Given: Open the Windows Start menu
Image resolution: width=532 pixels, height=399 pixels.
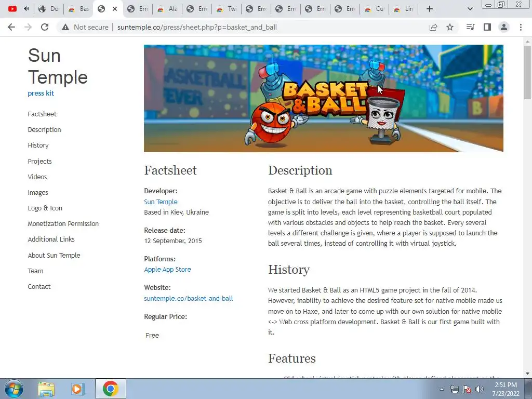Looking at the screenshot, I should click(13, 389).
